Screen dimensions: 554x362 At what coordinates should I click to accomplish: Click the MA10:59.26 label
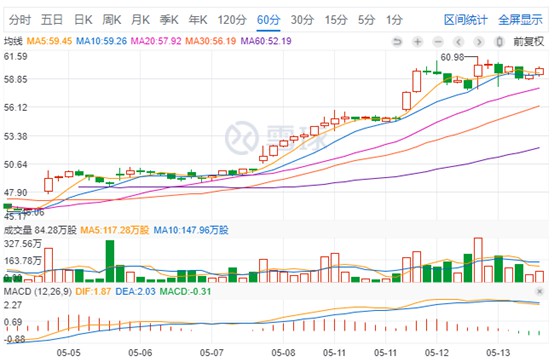(x=101, y=41)
